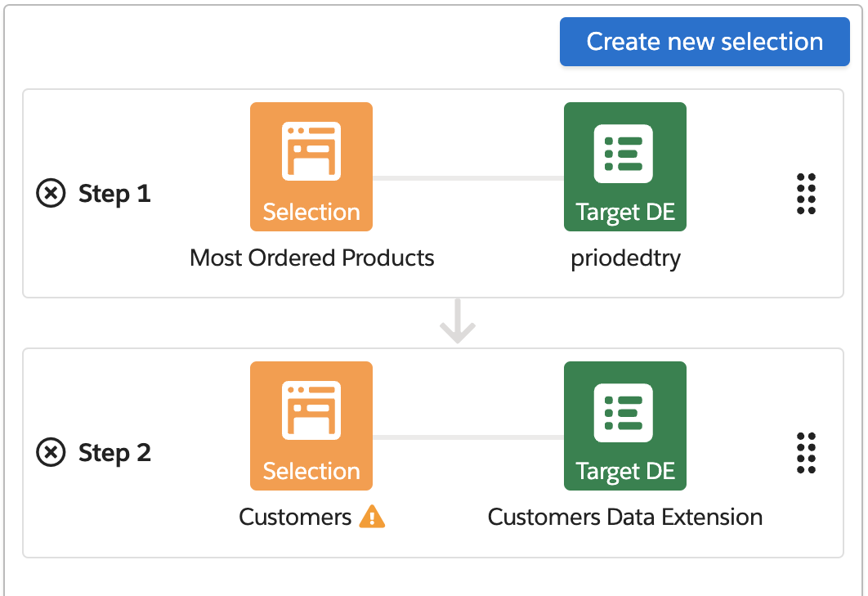Select the Customers selection name
Image resolution: width=868 pixels, height=596 pixels.
(295, 517)
